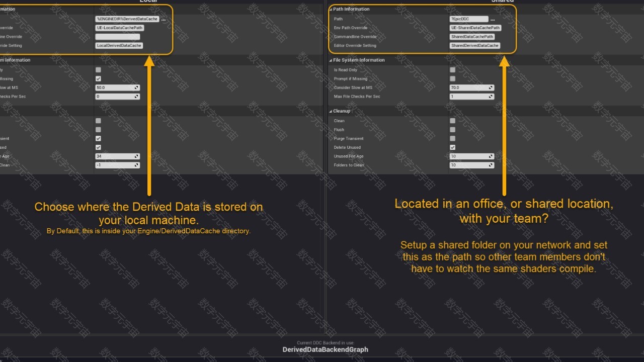This screenshot has height=362, width=644.
Task: Edit the ?EpicDDC path field
Action: 469,19
